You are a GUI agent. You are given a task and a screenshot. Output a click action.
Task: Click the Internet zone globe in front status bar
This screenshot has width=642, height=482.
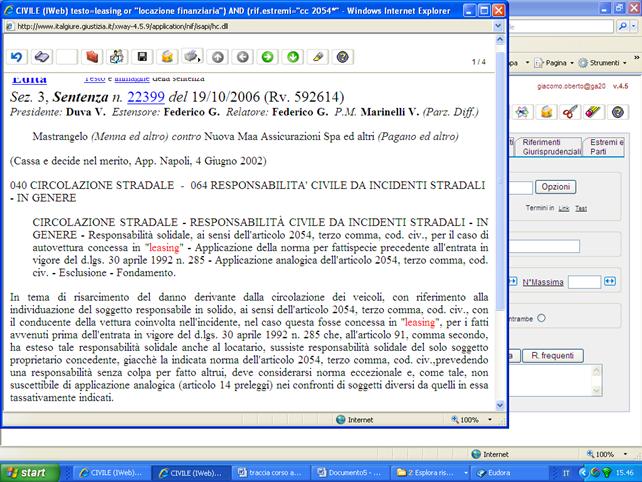(340, 420)
